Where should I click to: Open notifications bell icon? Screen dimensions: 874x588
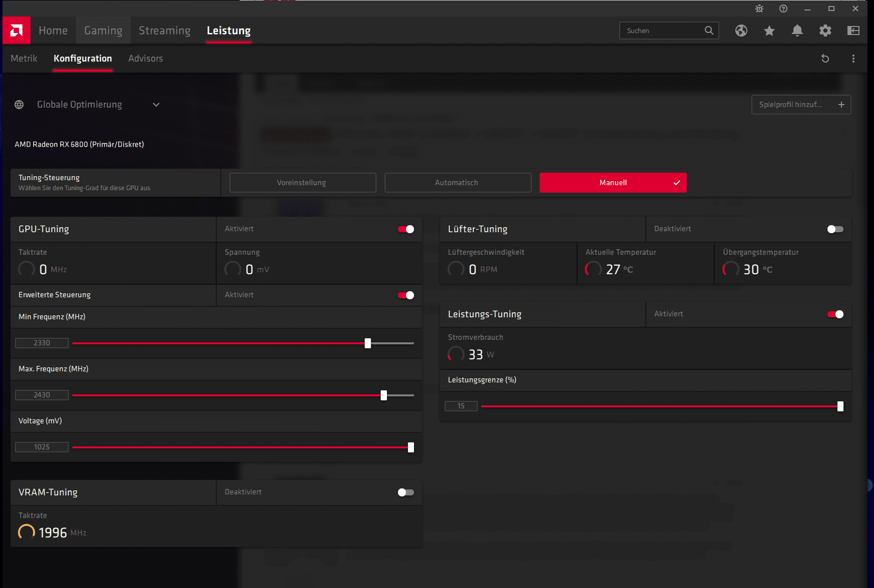(797, 31)
